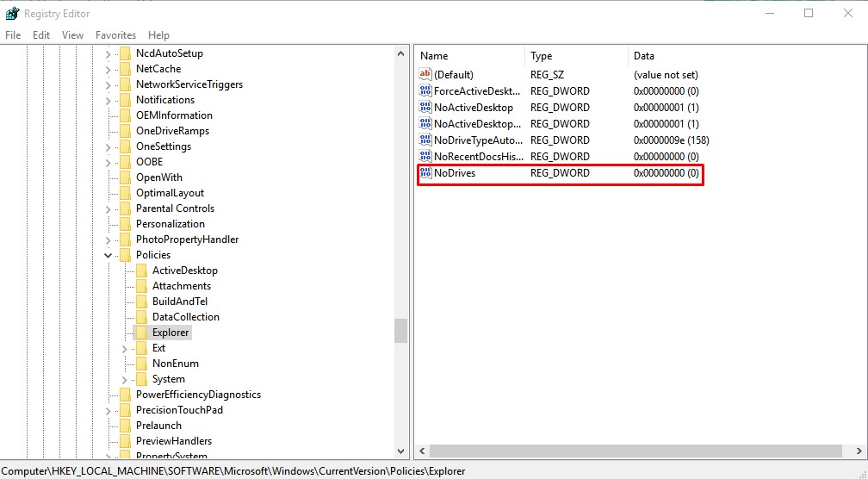868x479 pixels.
Task: Select the PhotoPropertyHandler key label
Action: coord(187,239)
